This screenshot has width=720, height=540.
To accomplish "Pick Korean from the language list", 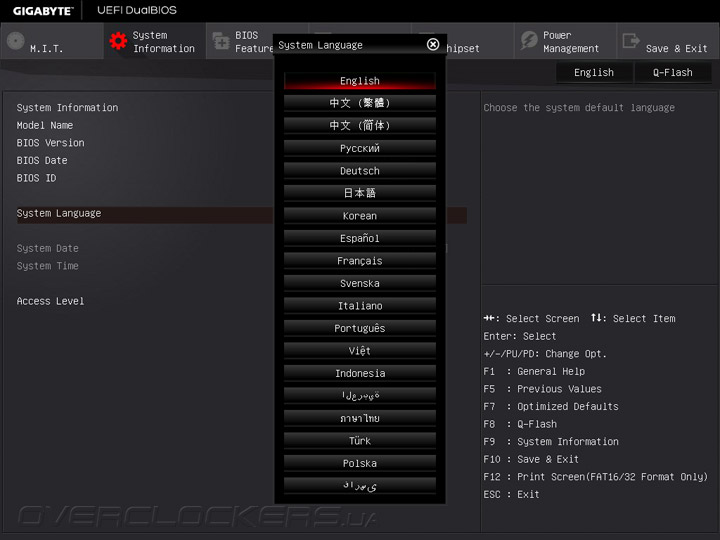I will coord(360,215).
